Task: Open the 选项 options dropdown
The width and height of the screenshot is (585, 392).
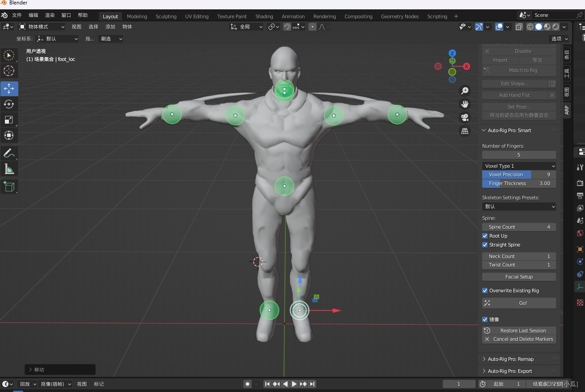Action: pyautogui.click(x=559, y=39)
